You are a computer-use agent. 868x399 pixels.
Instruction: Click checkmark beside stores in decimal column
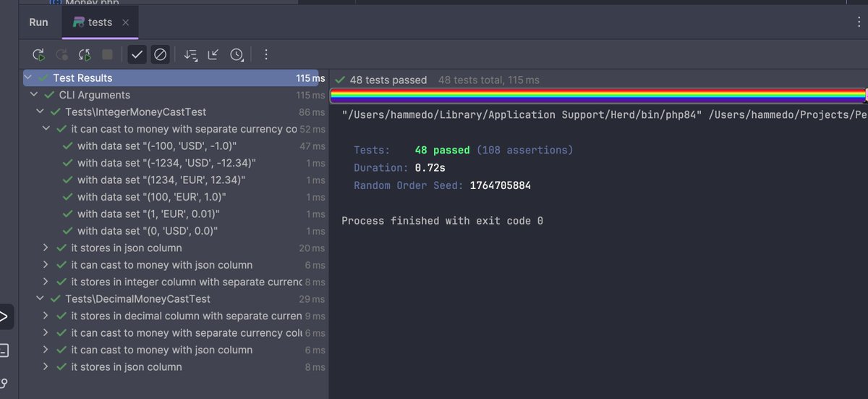(61, 316)
